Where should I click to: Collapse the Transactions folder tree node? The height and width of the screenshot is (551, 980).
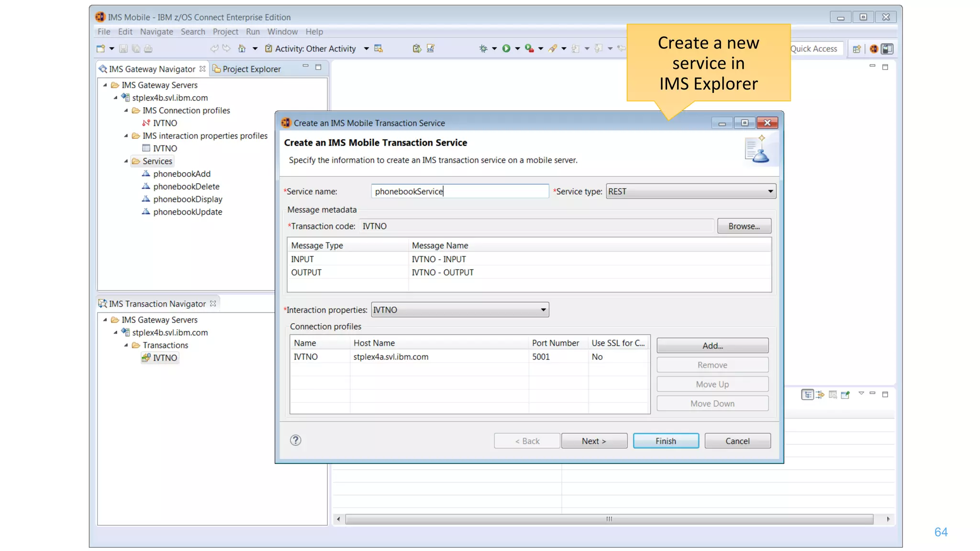coord(126,345)
